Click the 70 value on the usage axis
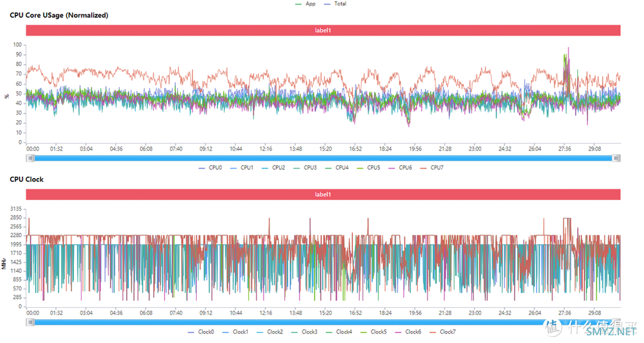The height and width of the screenshot is (343, 644). (x=19, y=74)
